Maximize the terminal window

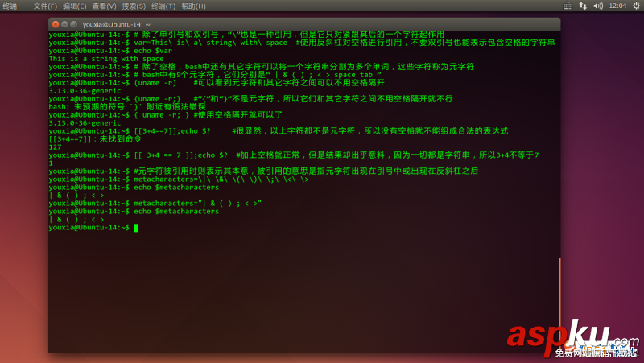[73, 24]
